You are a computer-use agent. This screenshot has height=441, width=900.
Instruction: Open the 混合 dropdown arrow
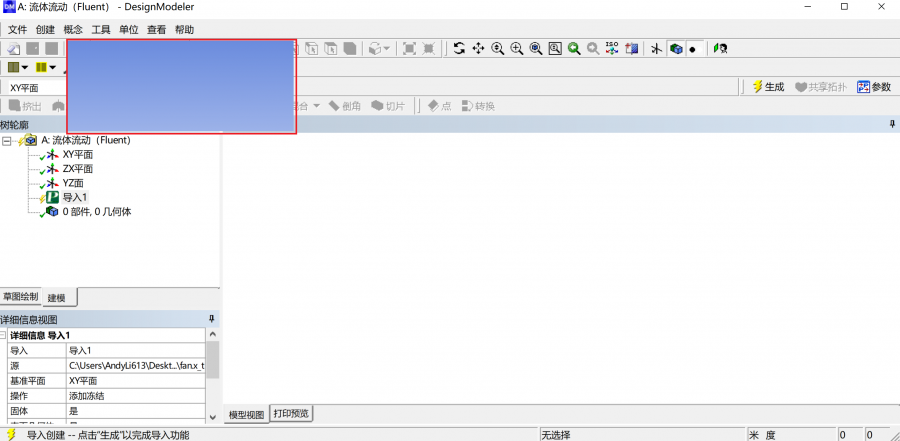[316, 106]
